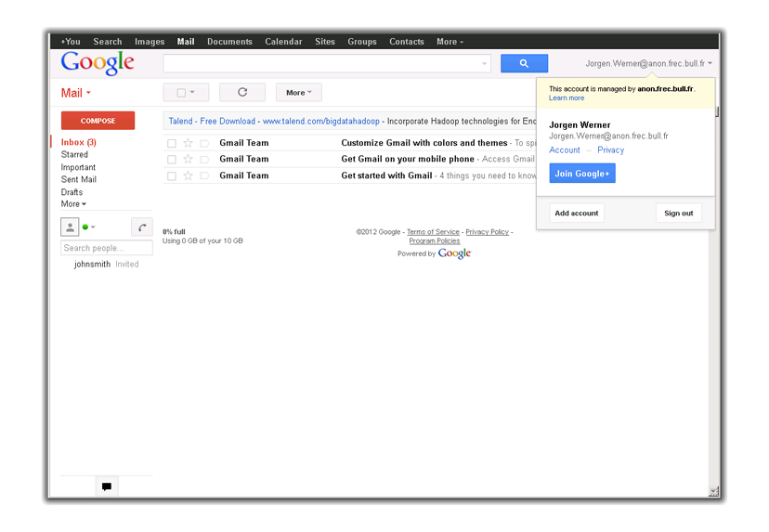Star the 'Customize Gmail with colors' email
Screen dimensions: 769x532
188,143
